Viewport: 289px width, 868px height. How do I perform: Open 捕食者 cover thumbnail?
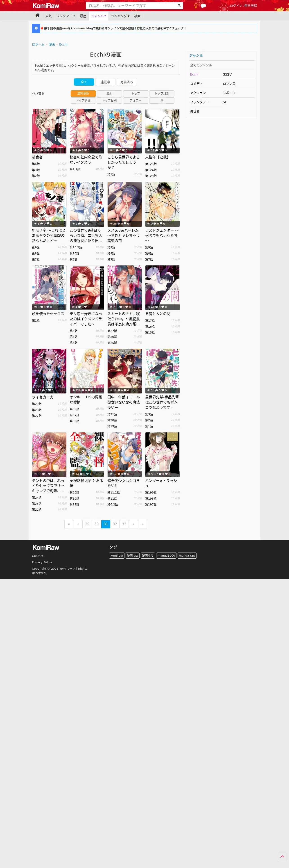click(49, 131)
